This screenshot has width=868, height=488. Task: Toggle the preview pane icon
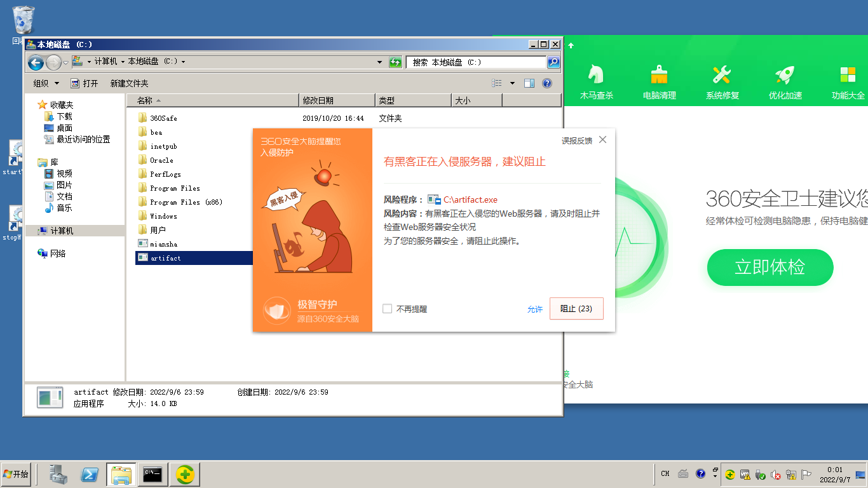point(529,83)
